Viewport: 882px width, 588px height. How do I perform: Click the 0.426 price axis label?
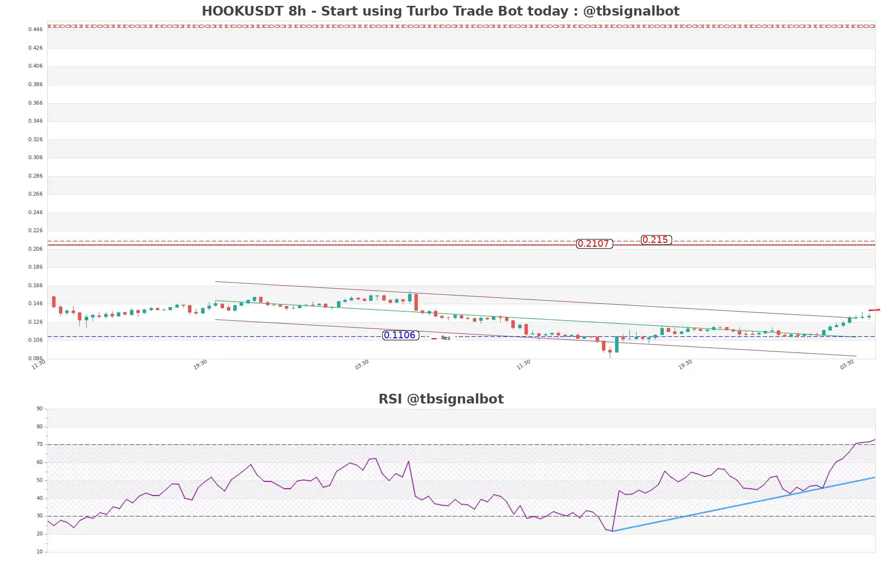pos(35,48)
